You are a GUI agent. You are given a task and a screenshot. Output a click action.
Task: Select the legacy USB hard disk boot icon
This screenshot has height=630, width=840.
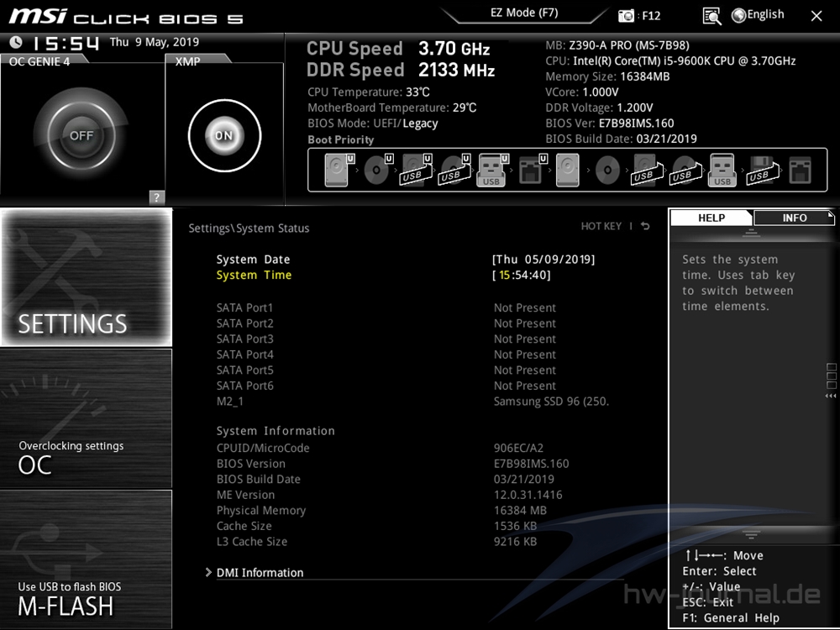[x=647, y=170]
